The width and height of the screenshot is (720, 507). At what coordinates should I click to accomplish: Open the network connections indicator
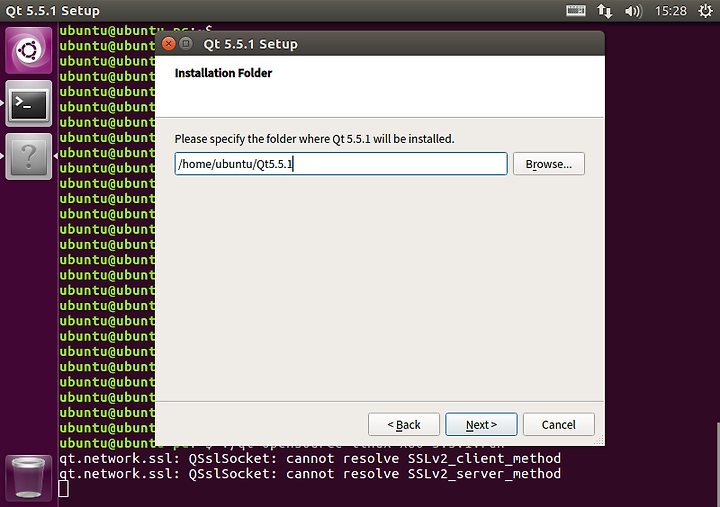click(x=604, y=11)
